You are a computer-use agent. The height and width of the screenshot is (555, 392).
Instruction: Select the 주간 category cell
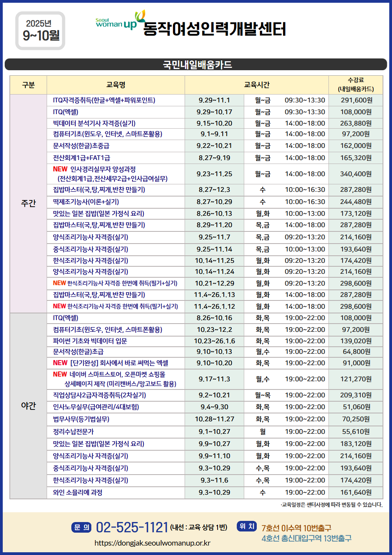click(x=29, y=204)
